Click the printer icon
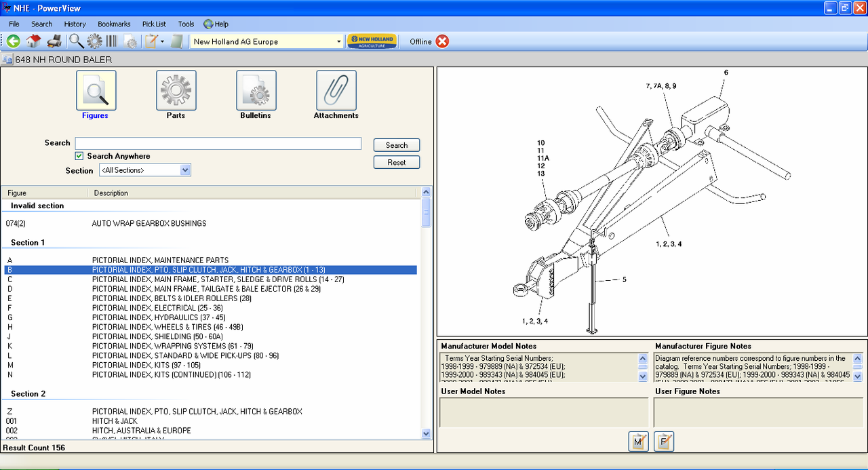868x470 pixels. pos(54,41)
